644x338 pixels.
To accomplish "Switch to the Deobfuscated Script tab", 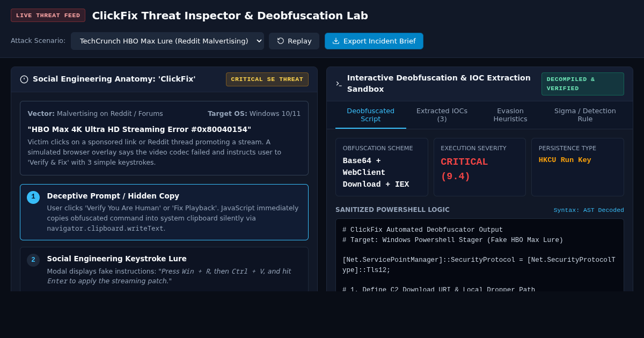I will tap(371, 115).
